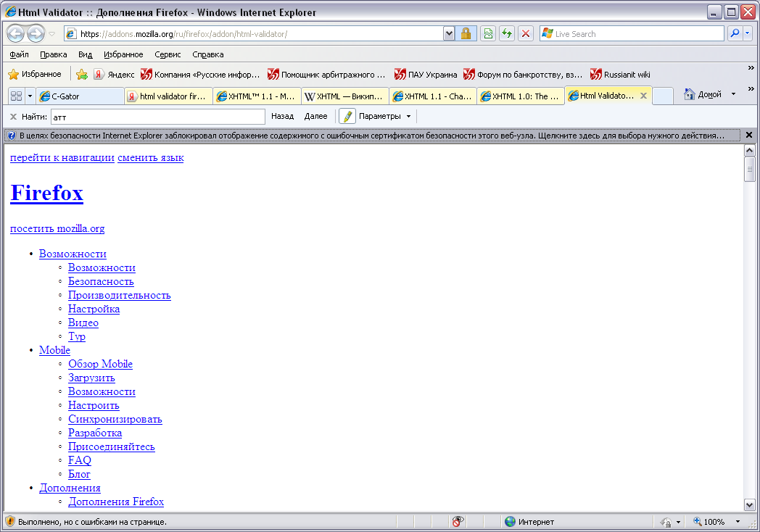Open the Параметры find options dropdown

click(x=384, y=116)
